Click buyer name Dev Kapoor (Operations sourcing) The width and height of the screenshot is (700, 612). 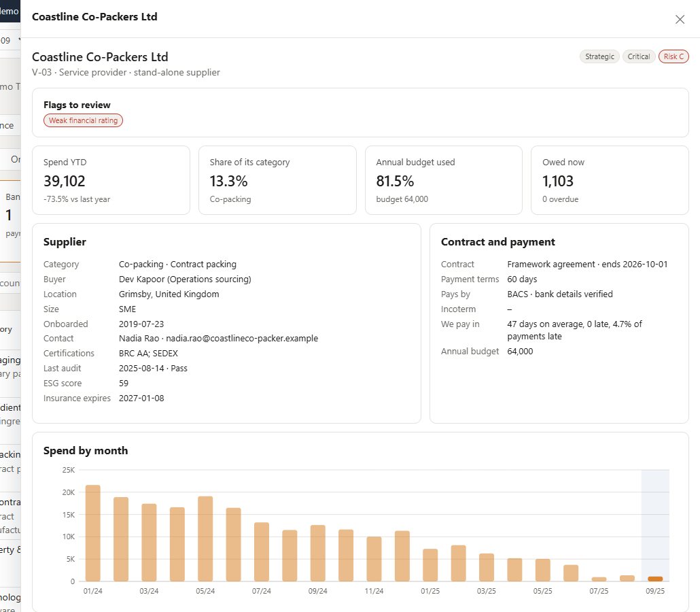click(185, 279)
